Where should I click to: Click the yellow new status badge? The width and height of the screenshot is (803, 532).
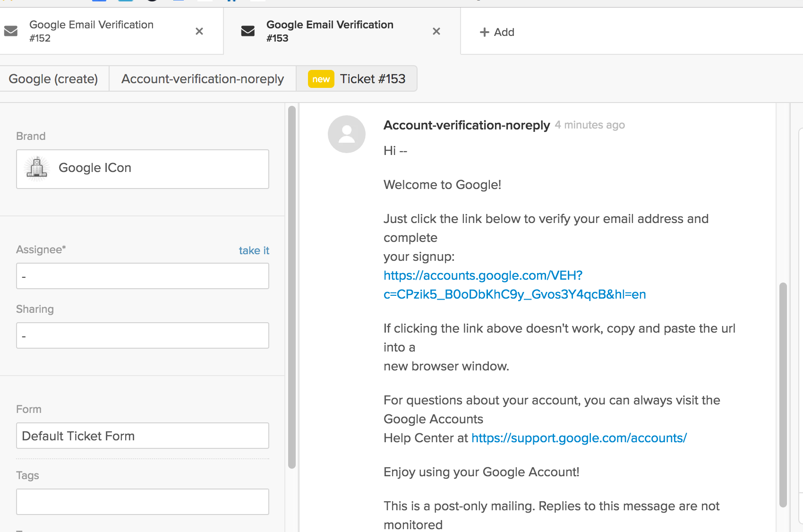(x=321, y=79)
